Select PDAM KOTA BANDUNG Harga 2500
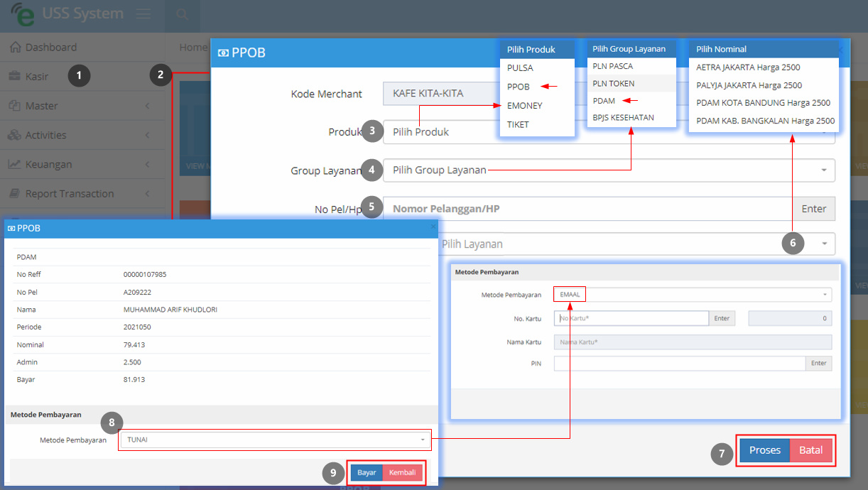The image size is (868, 490). [x=764, y=103]
